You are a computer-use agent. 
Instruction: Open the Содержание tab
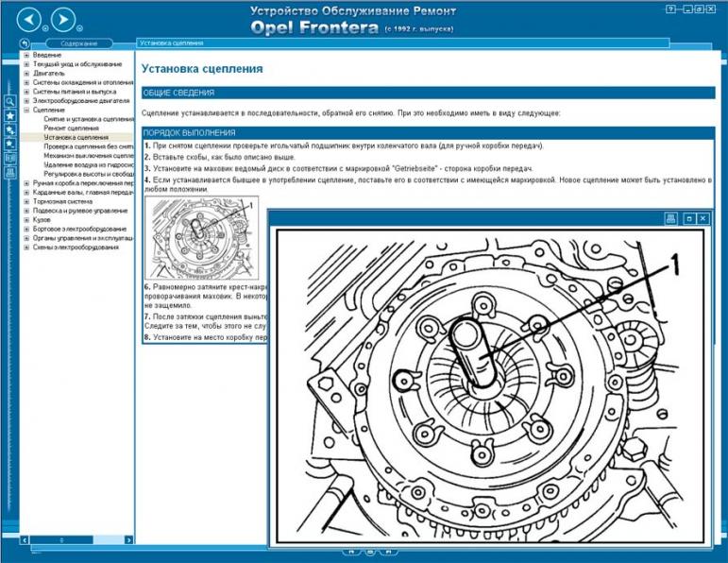[79, 43]
